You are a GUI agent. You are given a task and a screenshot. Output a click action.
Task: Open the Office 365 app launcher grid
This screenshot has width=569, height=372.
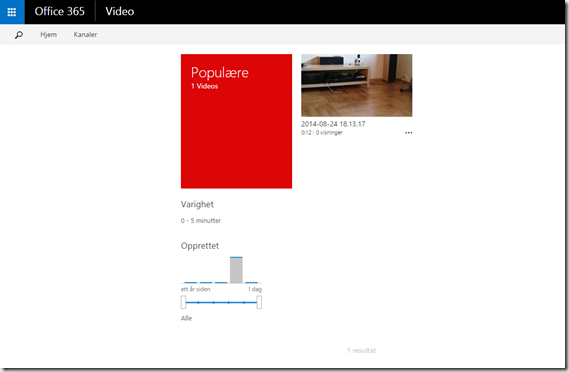(12, 12)
